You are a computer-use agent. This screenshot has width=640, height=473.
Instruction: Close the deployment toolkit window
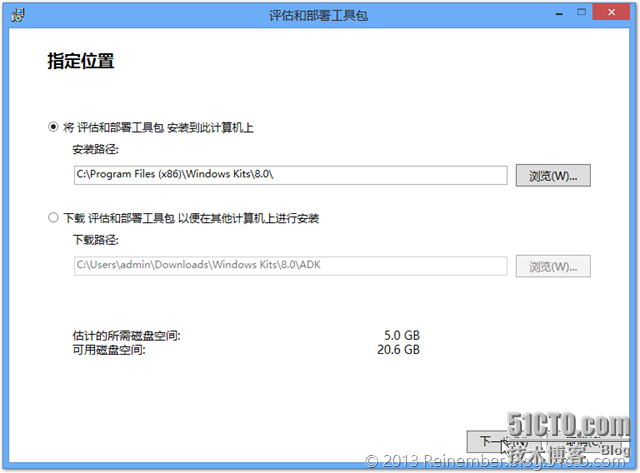click(611, 12)
